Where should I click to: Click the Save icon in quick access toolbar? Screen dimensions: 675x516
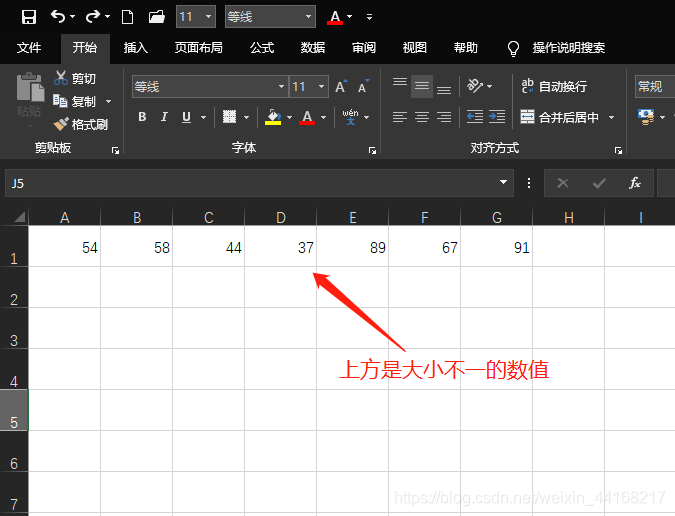point(29,17)
